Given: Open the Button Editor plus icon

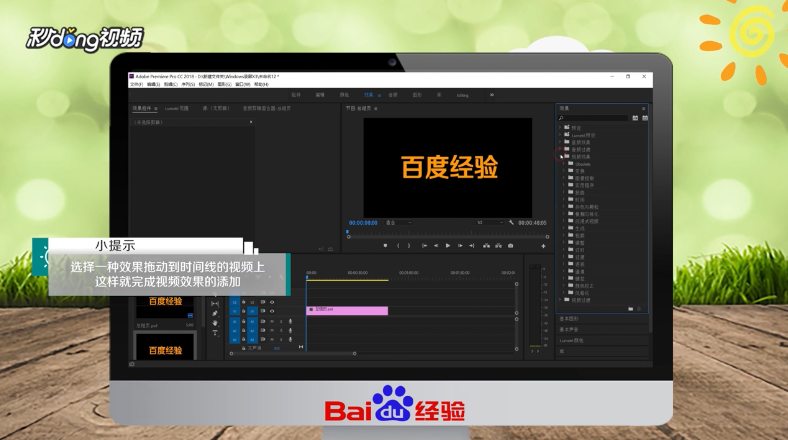Looking at the screenshot, I should (x=543, y=246).
